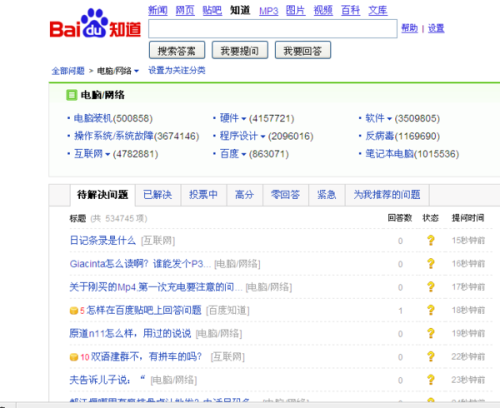Click the green 电脑/网络 category icon

click(72, 95)
